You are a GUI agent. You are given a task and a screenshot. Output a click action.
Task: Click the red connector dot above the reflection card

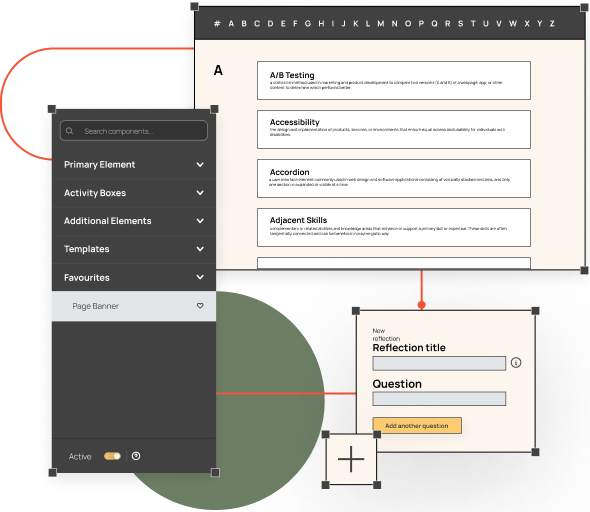421,305
